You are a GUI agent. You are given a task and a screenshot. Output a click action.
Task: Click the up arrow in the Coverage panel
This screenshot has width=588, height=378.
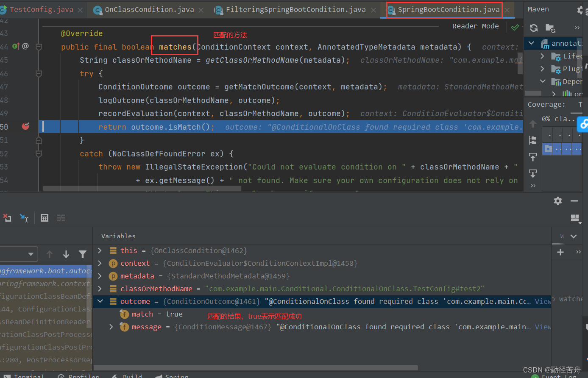[x=533, y=124]
